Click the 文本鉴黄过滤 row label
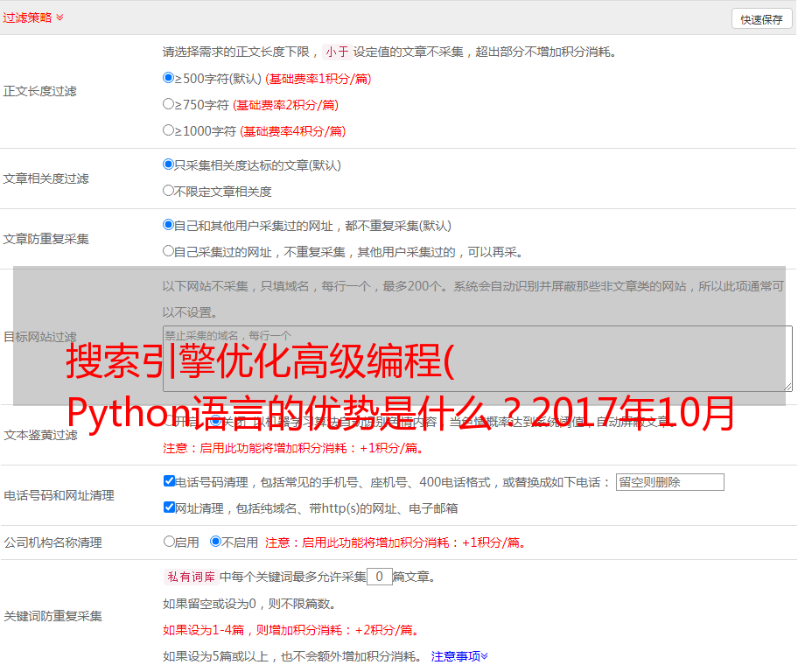 click(x=41, y=435)
